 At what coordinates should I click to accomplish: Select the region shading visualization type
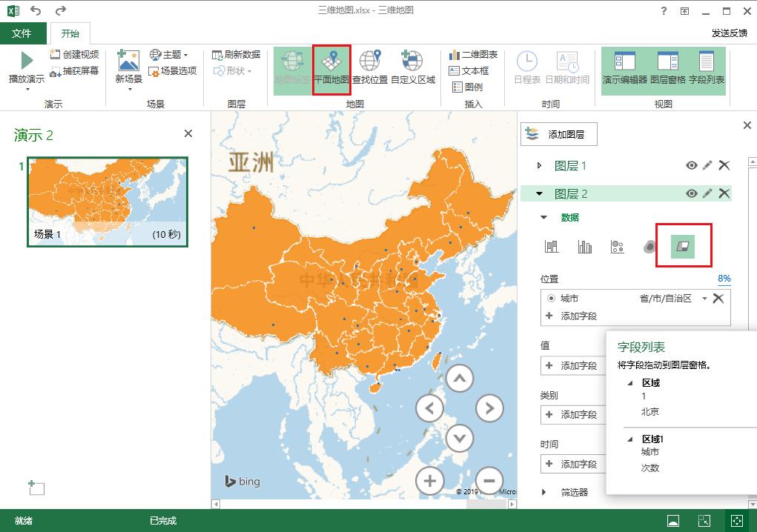pos(682,246)
